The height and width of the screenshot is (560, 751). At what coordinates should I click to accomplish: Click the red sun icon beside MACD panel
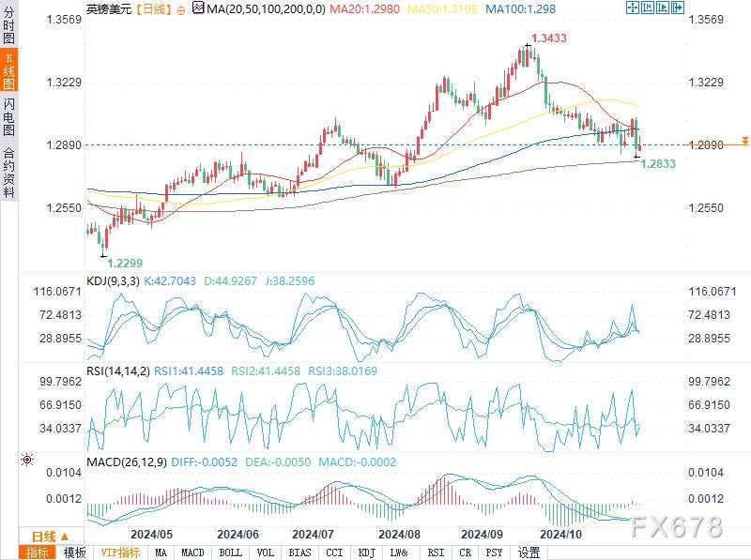point(27,460)
